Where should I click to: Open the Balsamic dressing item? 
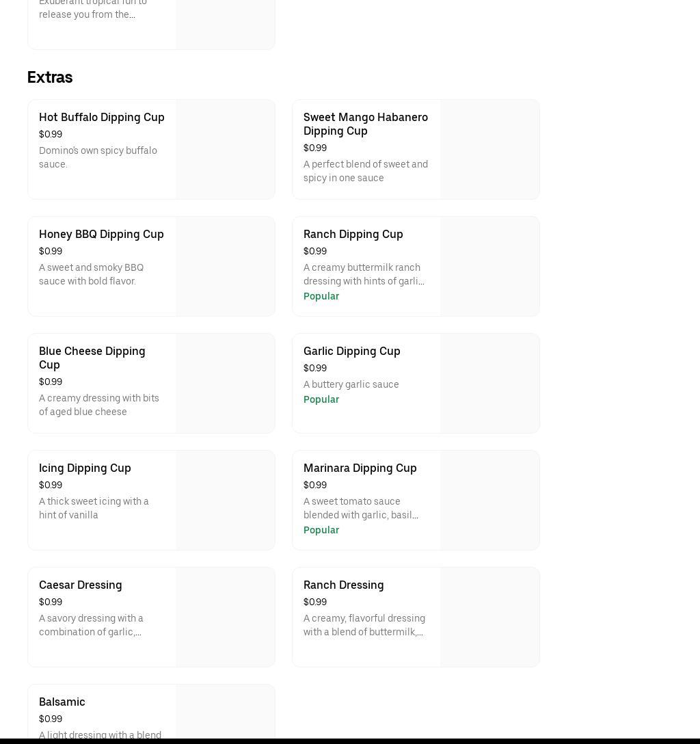pyautogui.click(x=62, y=702)
